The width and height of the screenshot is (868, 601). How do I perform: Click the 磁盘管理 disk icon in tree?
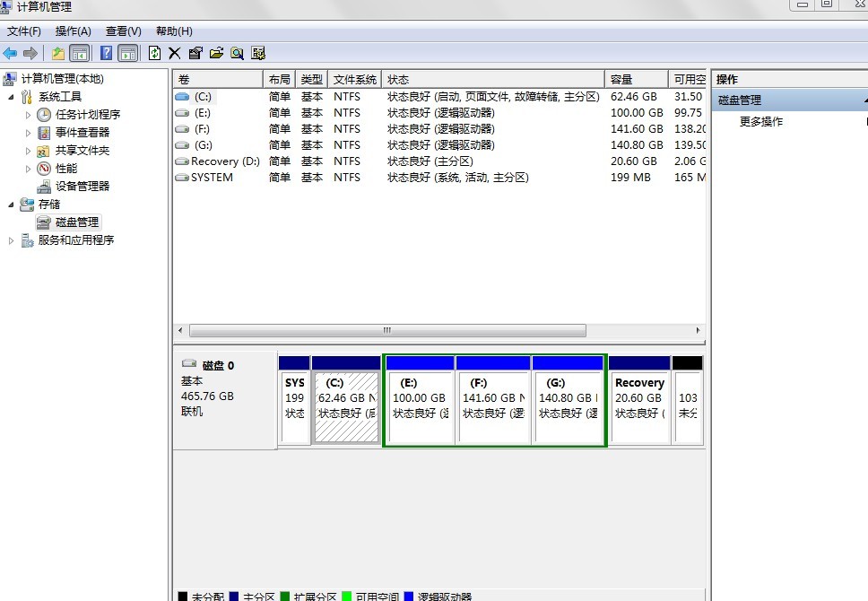44,222
